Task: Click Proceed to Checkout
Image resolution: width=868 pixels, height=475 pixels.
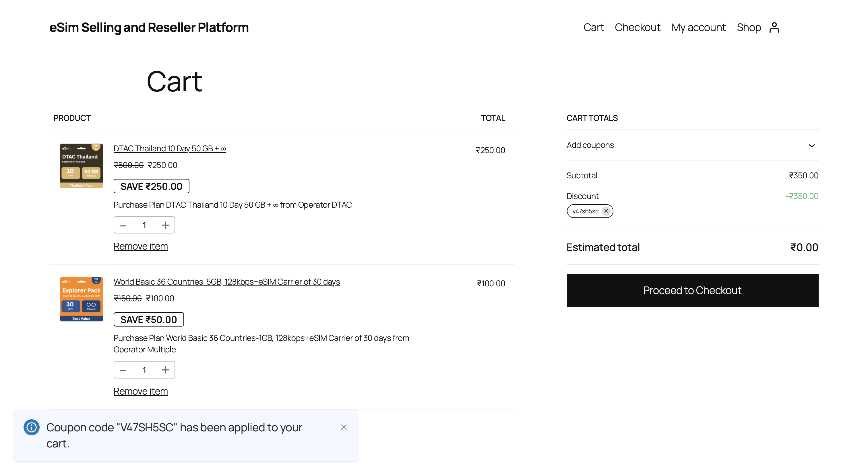Action: (x=692, y=290)
